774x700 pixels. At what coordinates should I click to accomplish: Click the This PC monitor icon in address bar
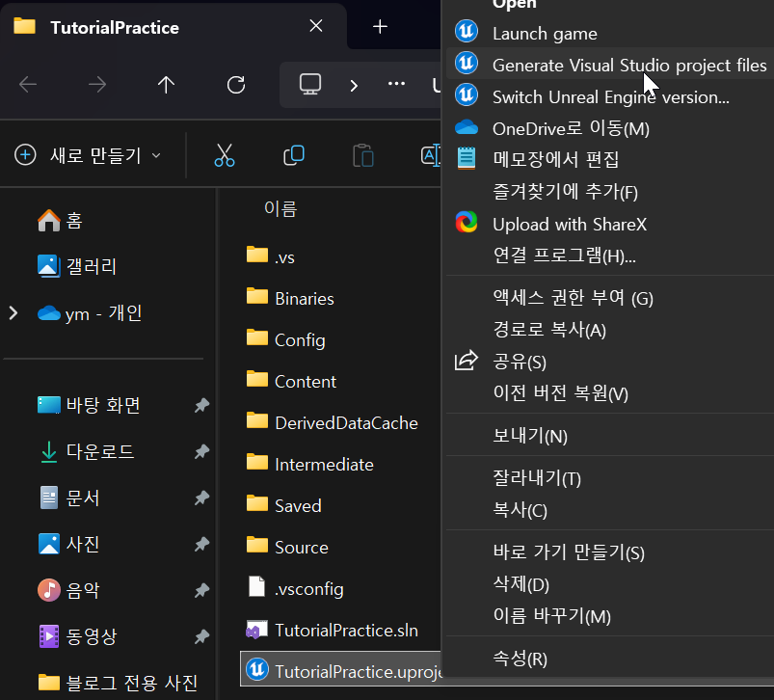[310, 85]
